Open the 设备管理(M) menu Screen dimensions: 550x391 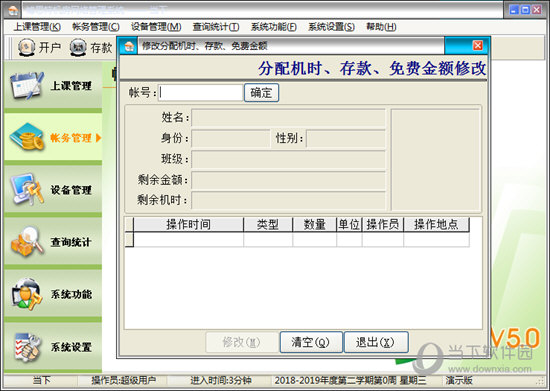tap(156, 27)
